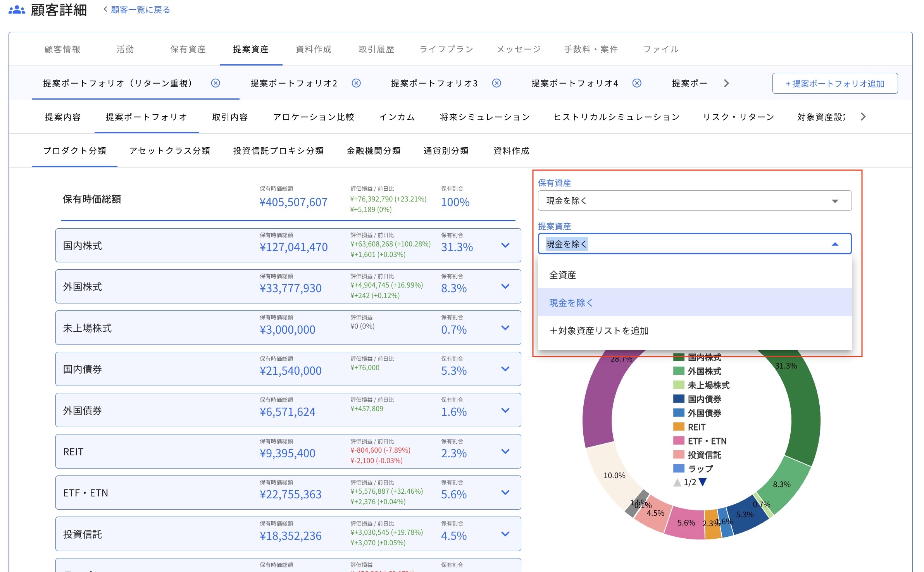
Task: Choose ＋対象資産リストを追加 in the dropdown
Action: coord(599,331)
